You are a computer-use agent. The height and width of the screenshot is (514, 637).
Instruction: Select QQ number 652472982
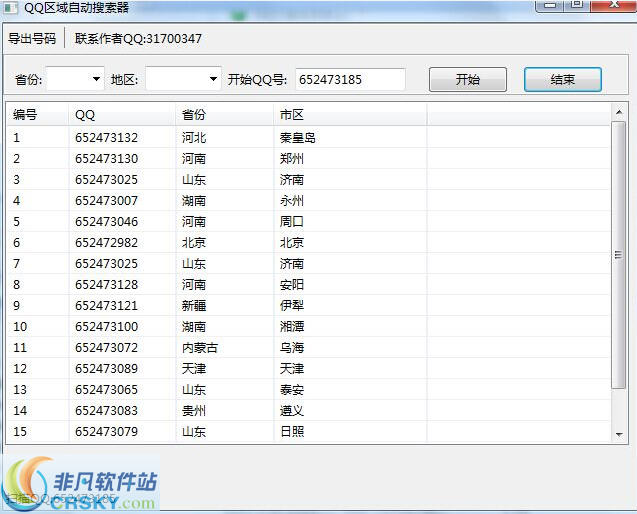(x=106, y=243)
